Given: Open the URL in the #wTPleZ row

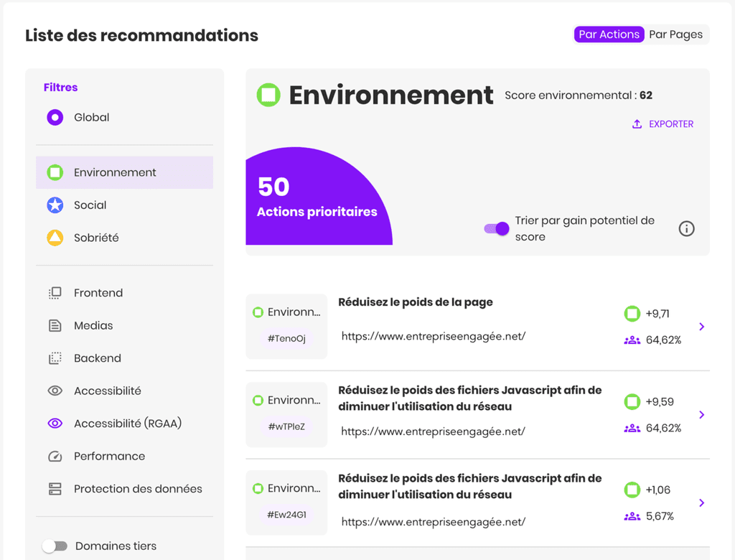Looking at the screenshot, I should [x=433, y=431].
